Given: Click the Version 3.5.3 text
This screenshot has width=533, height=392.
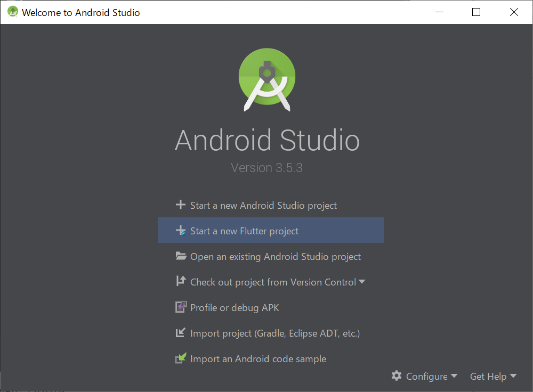Looking at the screenshot, I should tap(266, 168).
